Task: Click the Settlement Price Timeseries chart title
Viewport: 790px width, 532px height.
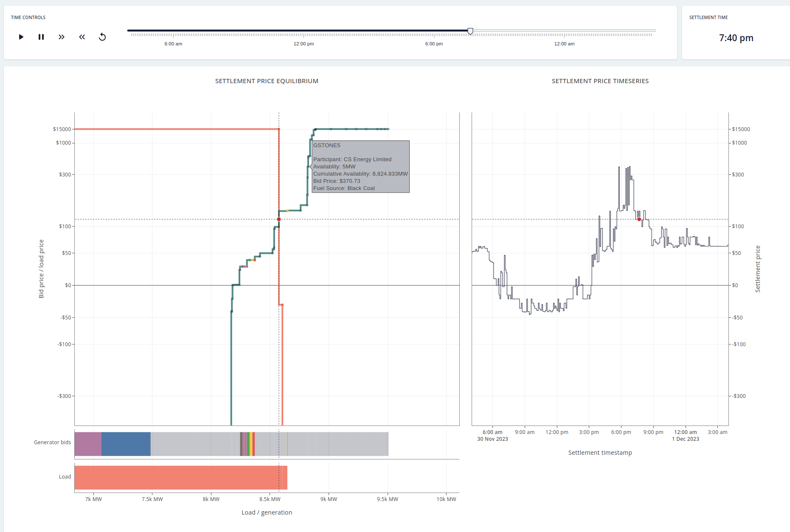Action: [x=600, y=81]
